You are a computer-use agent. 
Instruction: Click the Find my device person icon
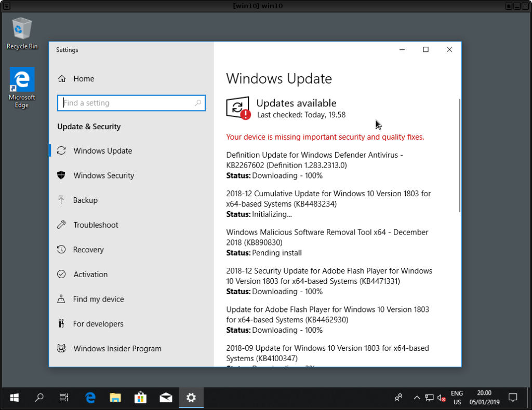[61, 299]
